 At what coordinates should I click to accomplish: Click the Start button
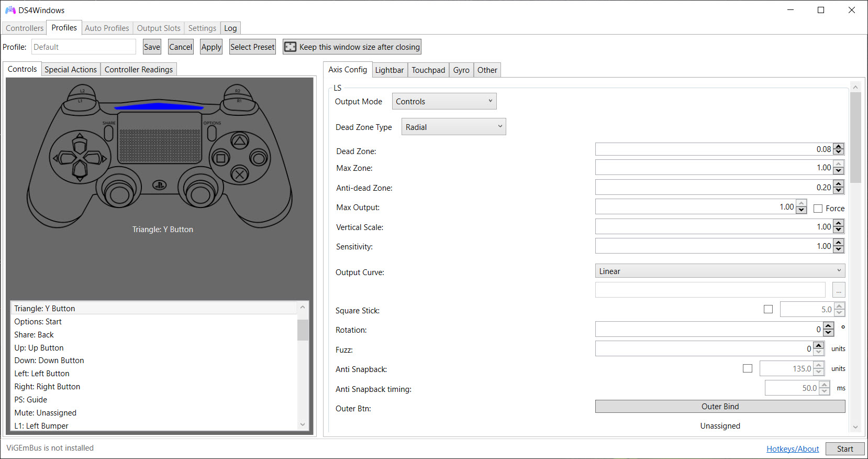tap(845, 449)
